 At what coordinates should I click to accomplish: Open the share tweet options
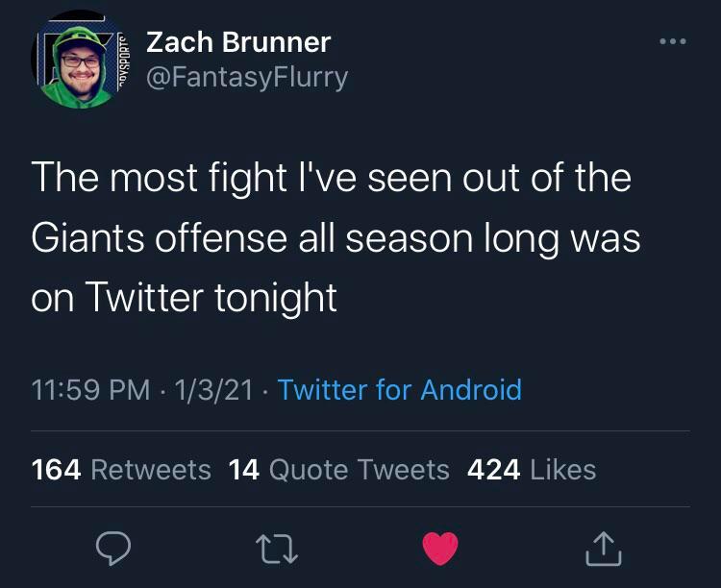point(605,549)
